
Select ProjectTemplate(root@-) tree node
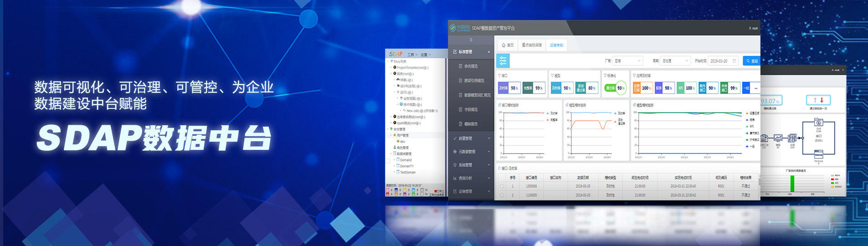(412, 67)
